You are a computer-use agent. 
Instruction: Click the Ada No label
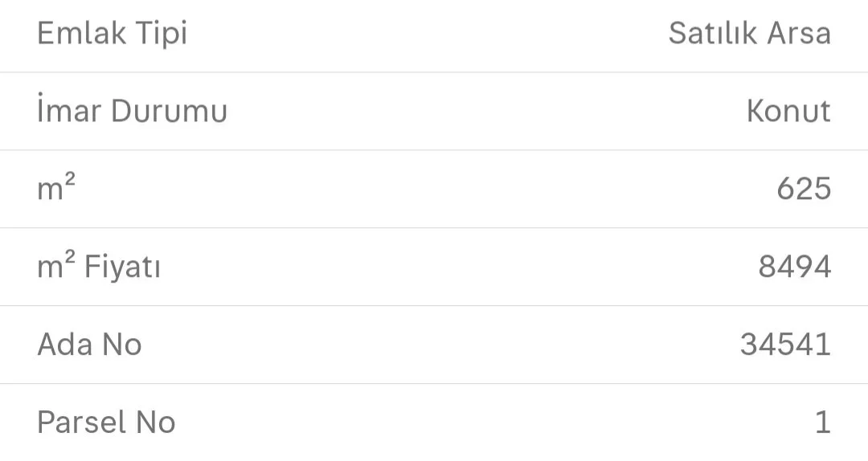coord(89,345)
